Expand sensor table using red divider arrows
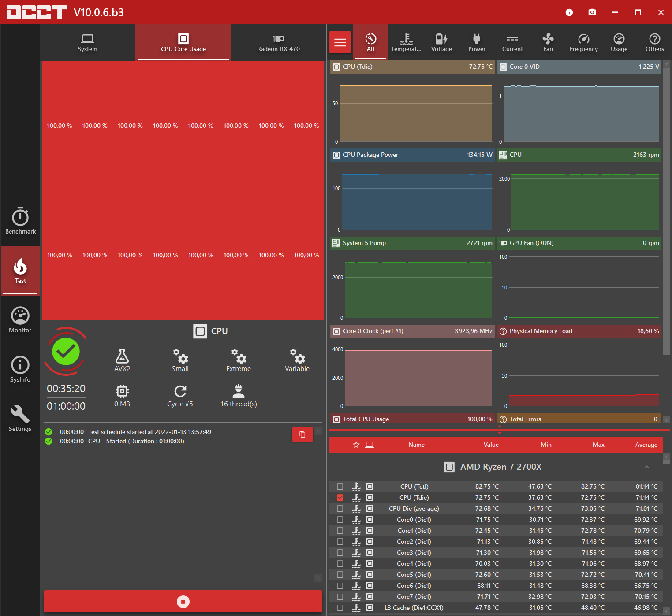 click(500, 430)
